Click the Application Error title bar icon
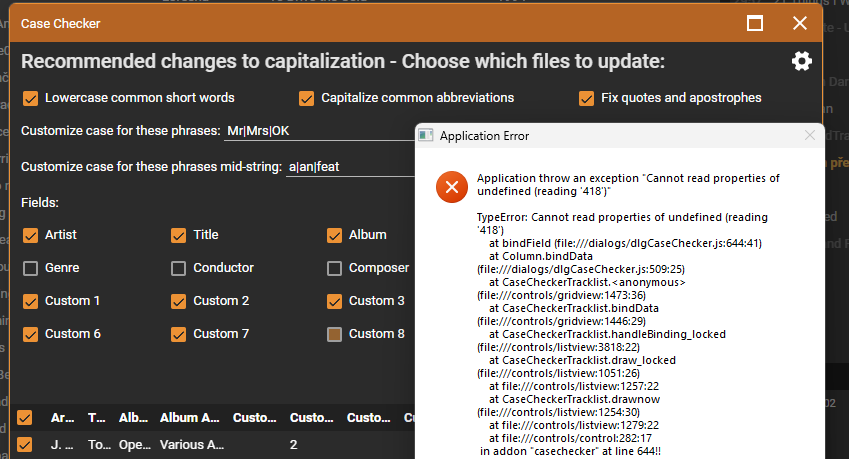 tap(426, 136)
